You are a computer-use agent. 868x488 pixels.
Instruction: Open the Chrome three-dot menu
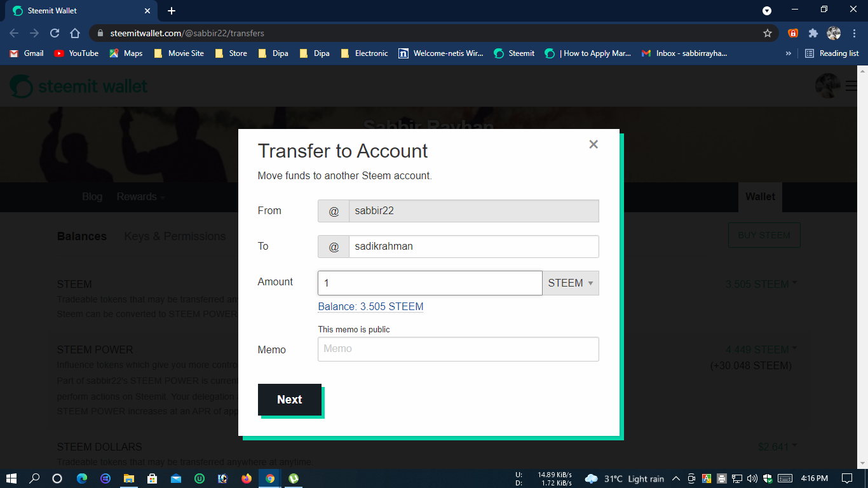click(x=853, y=33)
